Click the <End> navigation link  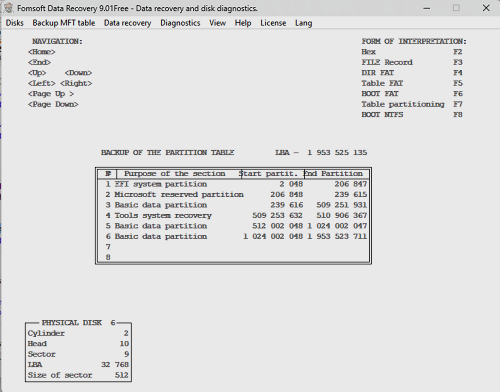[39, 62]
